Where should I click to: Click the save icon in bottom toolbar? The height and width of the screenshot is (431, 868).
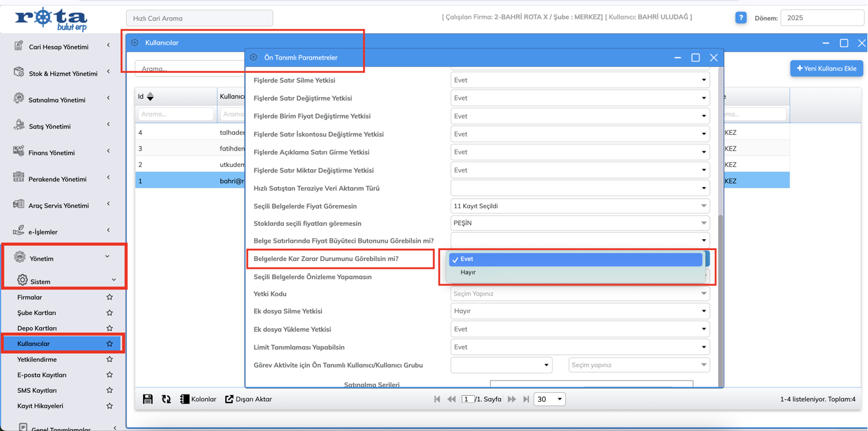147,399
